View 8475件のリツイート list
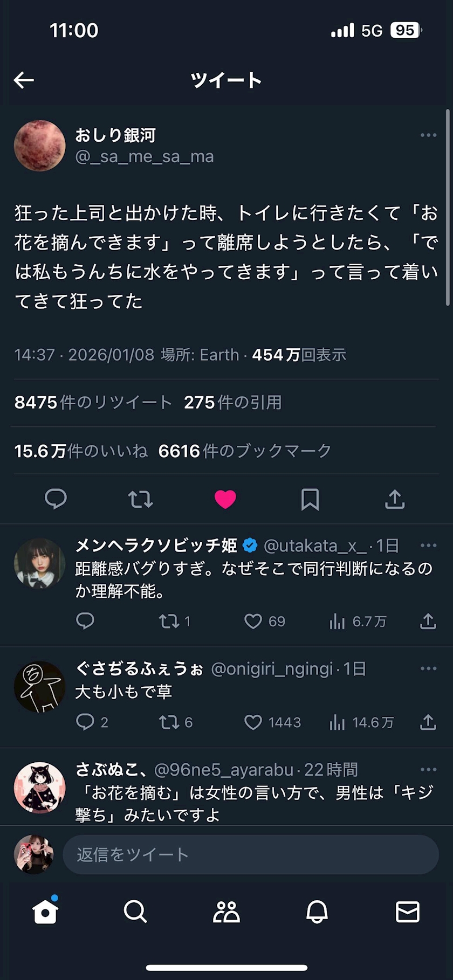This screenshot has height=980, width=453. (93, 402)
